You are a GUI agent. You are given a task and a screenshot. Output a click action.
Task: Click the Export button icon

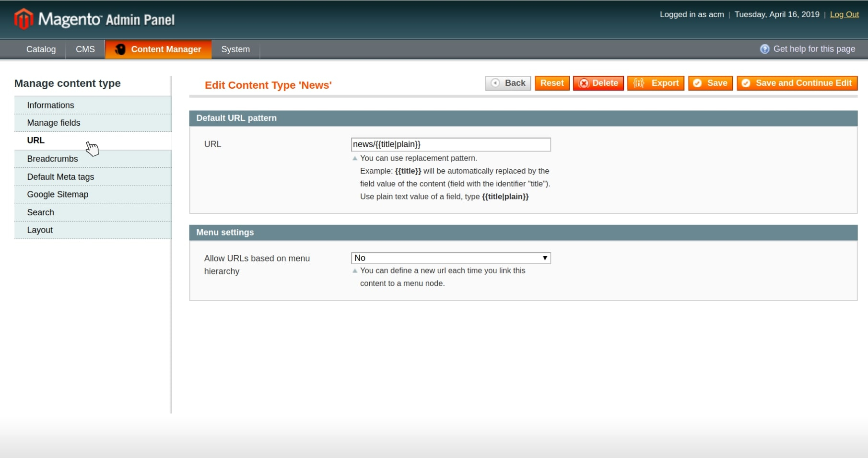coord(639,83)
